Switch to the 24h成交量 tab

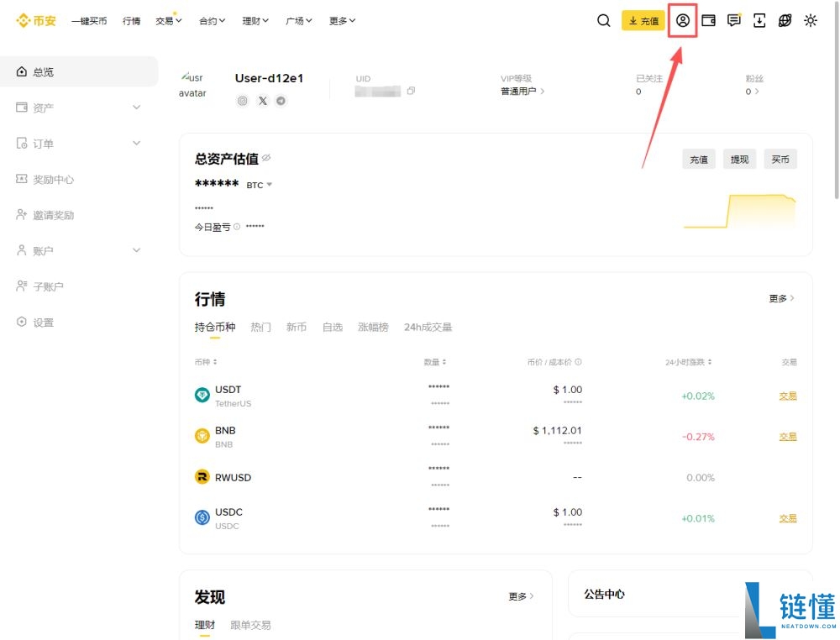428,328
